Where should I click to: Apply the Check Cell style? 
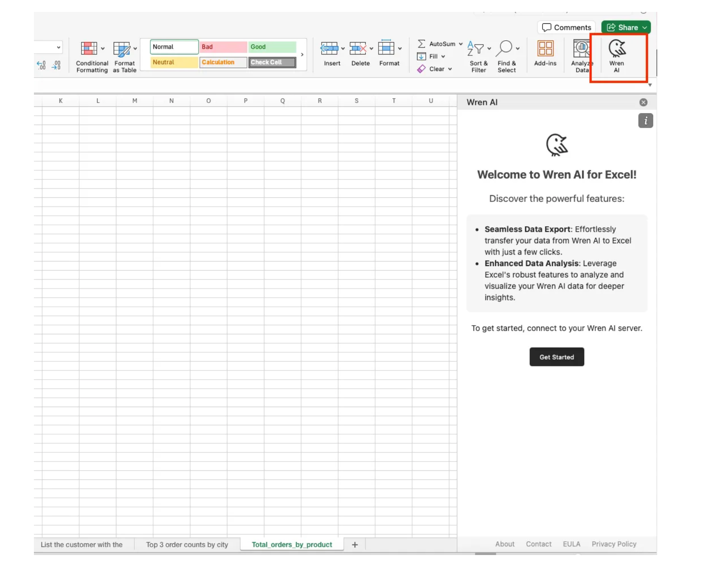(272, 62)
